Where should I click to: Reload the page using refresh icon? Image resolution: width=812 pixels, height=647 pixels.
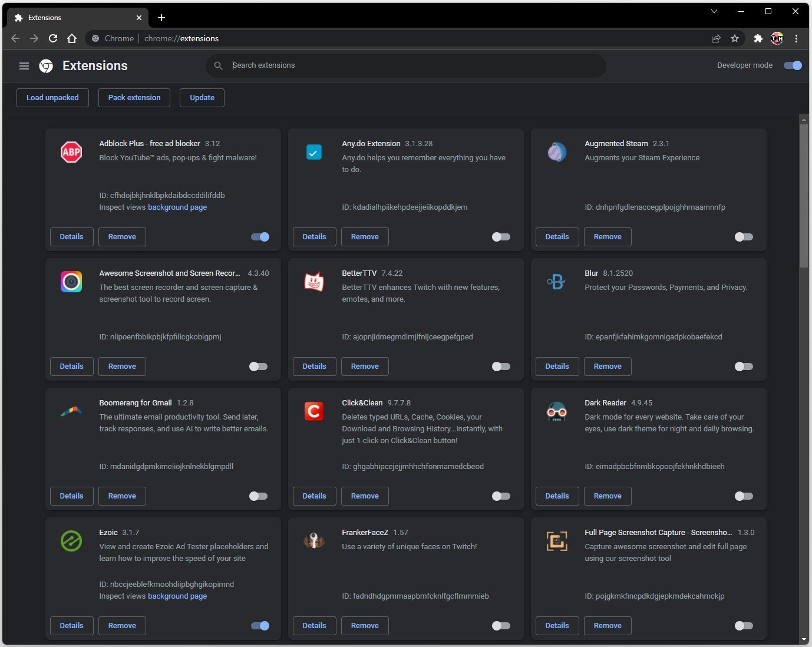[53, 38]
